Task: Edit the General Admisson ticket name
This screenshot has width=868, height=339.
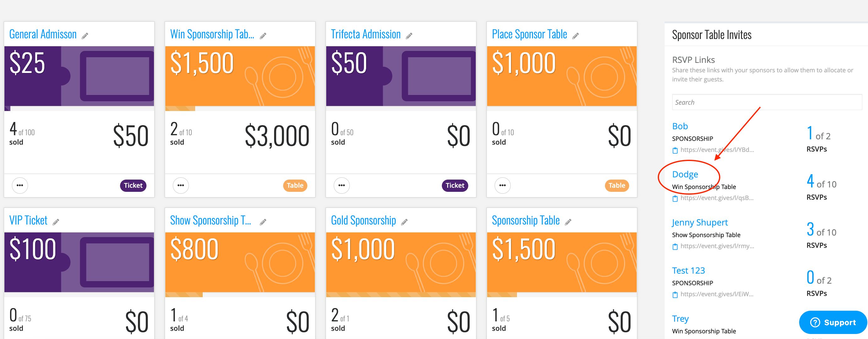Action: coord(85,36)
